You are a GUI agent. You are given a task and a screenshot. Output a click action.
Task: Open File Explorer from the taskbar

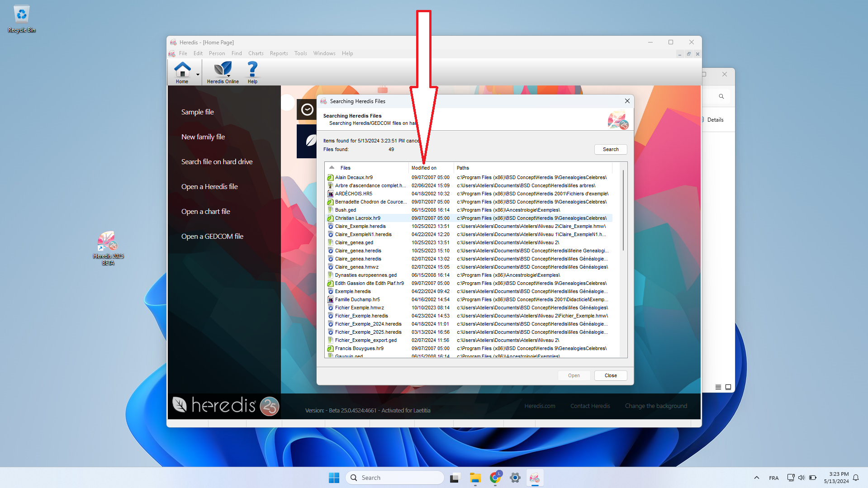point(474,477)
